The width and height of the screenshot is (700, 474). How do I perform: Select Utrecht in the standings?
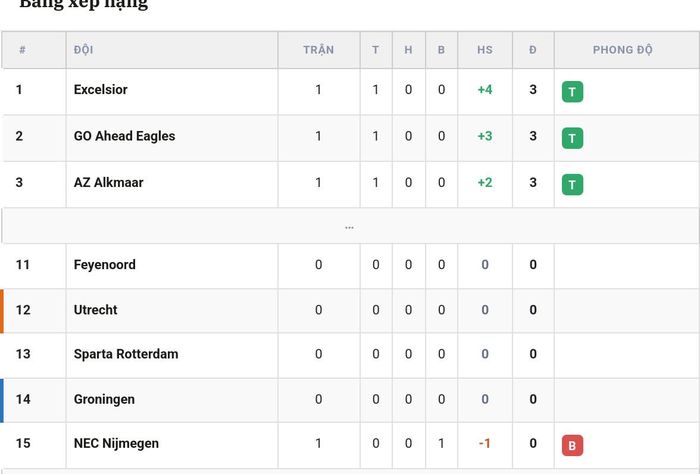[x=96, y=310]
